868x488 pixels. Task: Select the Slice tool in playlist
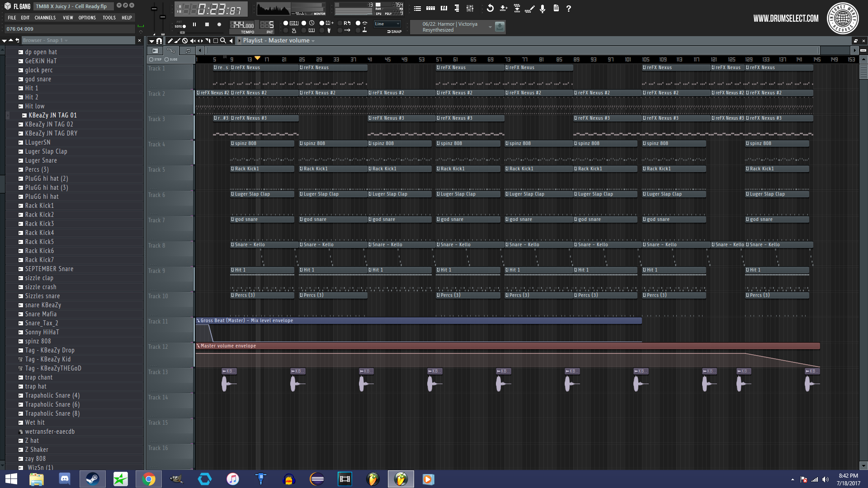pyautogui.click(x=208, y=41)
